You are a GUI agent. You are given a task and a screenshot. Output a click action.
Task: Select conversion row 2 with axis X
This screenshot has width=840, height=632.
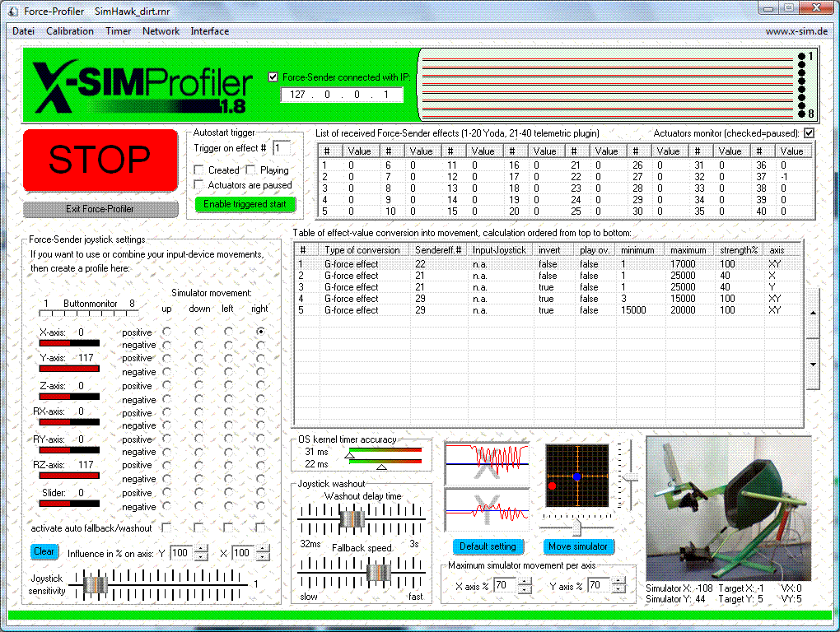(548, 276)
